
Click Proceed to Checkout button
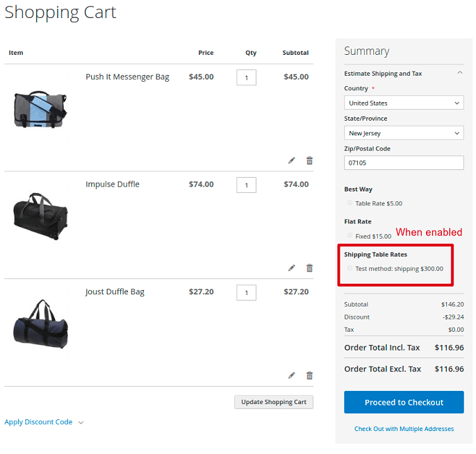[404, 403]
